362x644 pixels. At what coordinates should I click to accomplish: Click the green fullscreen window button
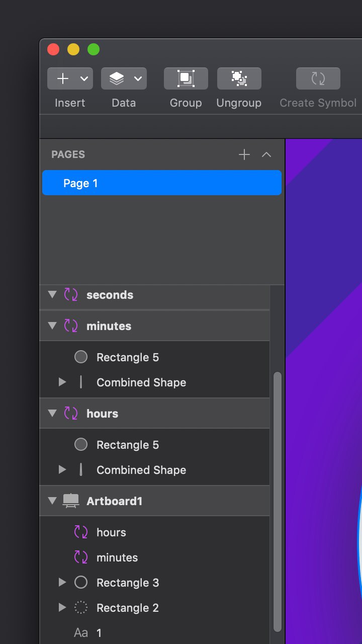pos(94,49)
